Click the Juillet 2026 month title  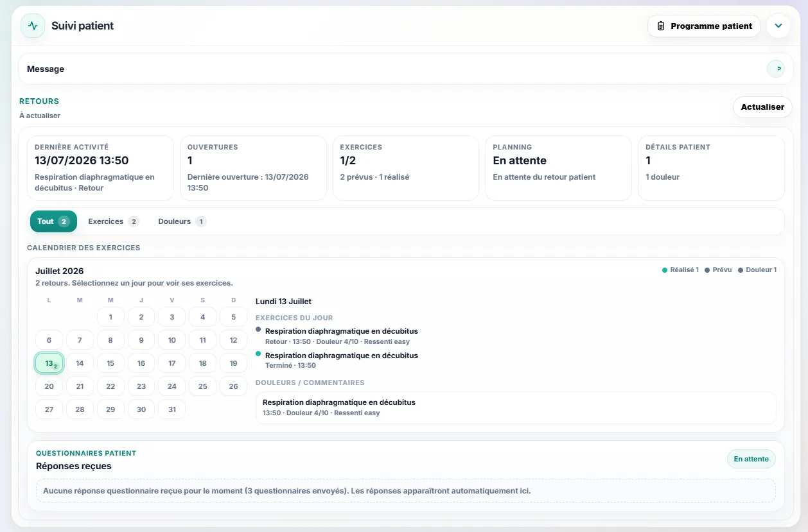click(x=60, y=271)
